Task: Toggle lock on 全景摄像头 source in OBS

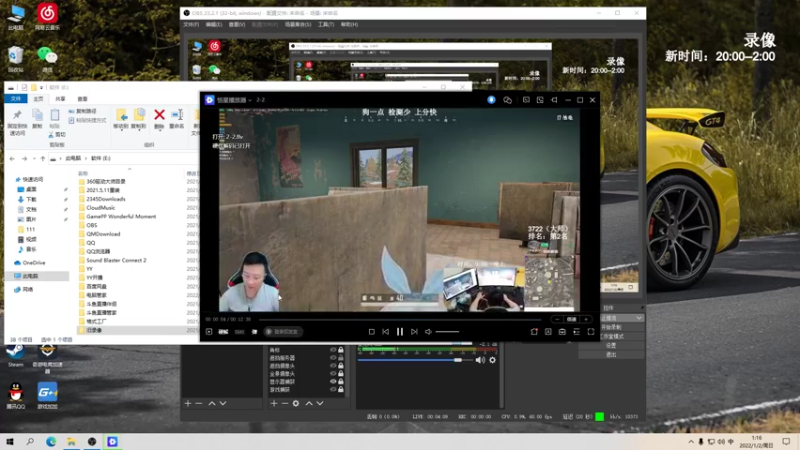Action: (341, 373)
